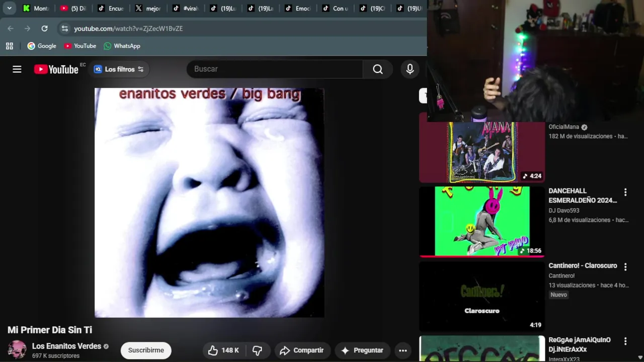Open Los Enanitos Verdes channel avatar

point(17,350)
